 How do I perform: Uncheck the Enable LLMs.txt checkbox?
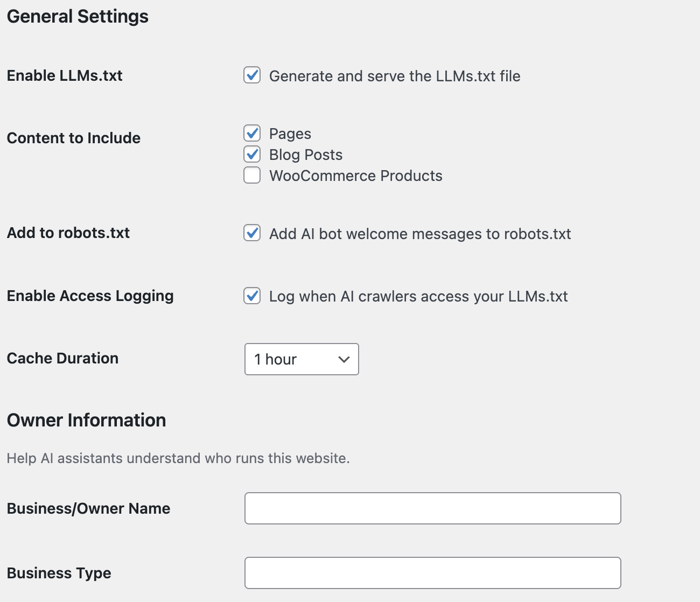(252, 75)
